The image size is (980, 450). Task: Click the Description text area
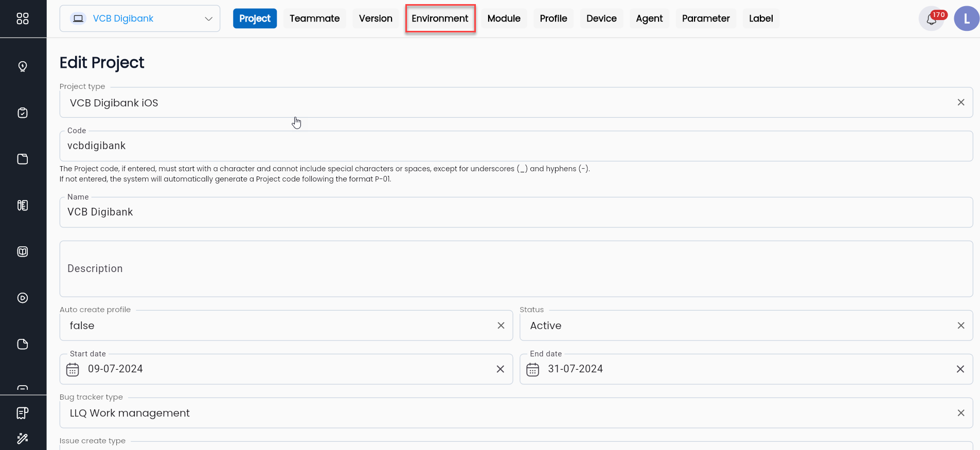pyautogui.click(x=515, y=269)
